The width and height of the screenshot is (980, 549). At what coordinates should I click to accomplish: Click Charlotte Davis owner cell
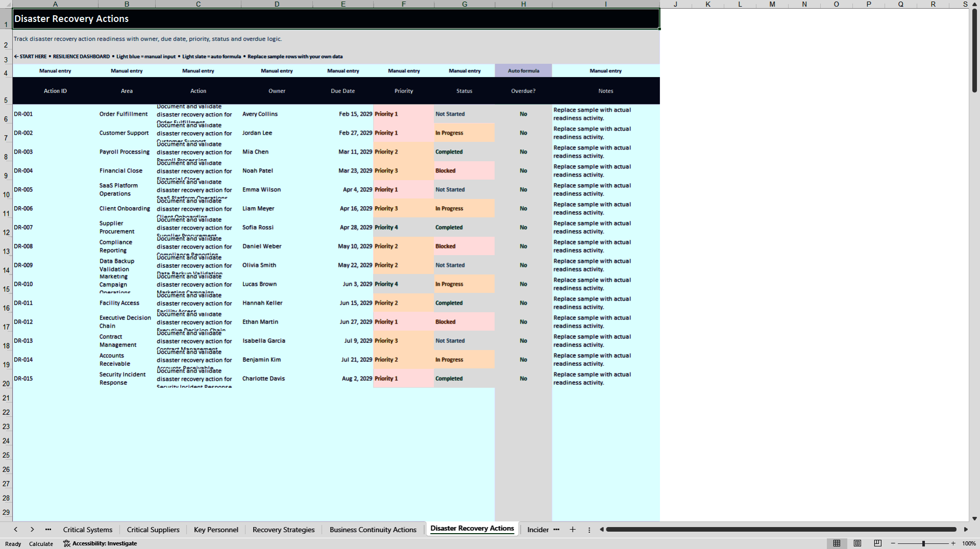pos(277,378)
